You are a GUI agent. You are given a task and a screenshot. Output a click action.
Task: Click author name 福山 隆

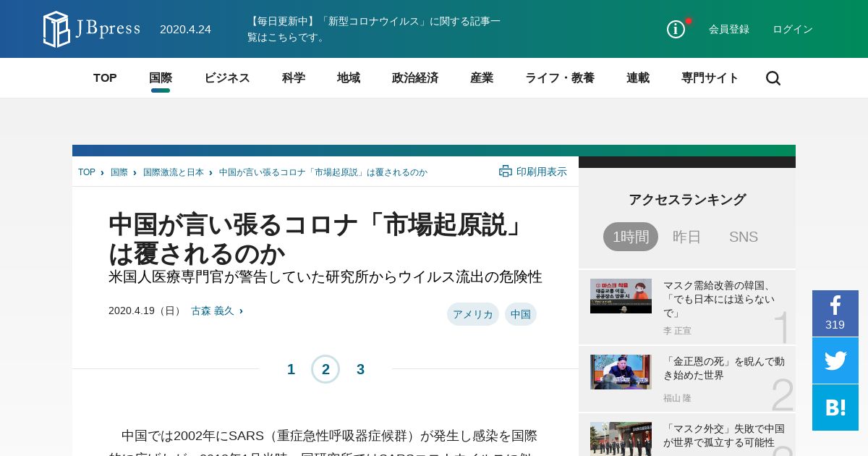click(677, 397)
